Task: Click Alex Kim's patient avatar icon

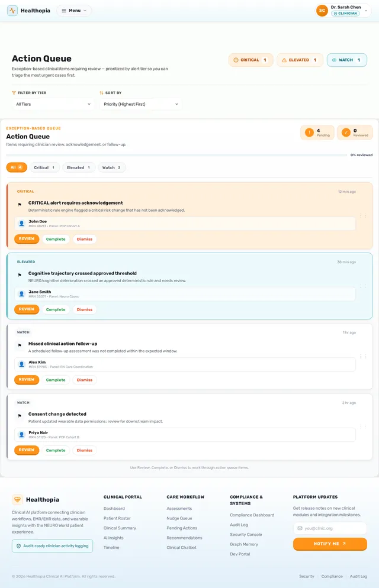Action: pos(22,364)
